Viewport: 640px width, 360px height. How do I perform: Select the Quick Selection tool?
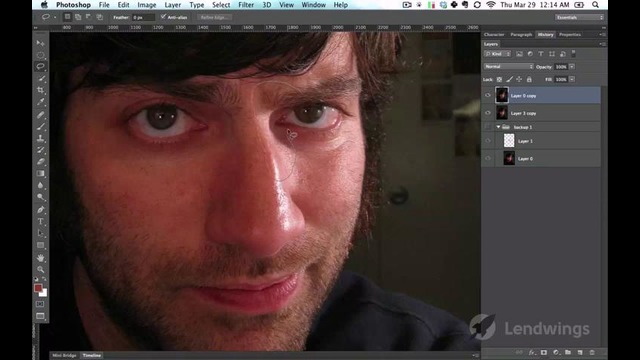(x=40, y=78)
